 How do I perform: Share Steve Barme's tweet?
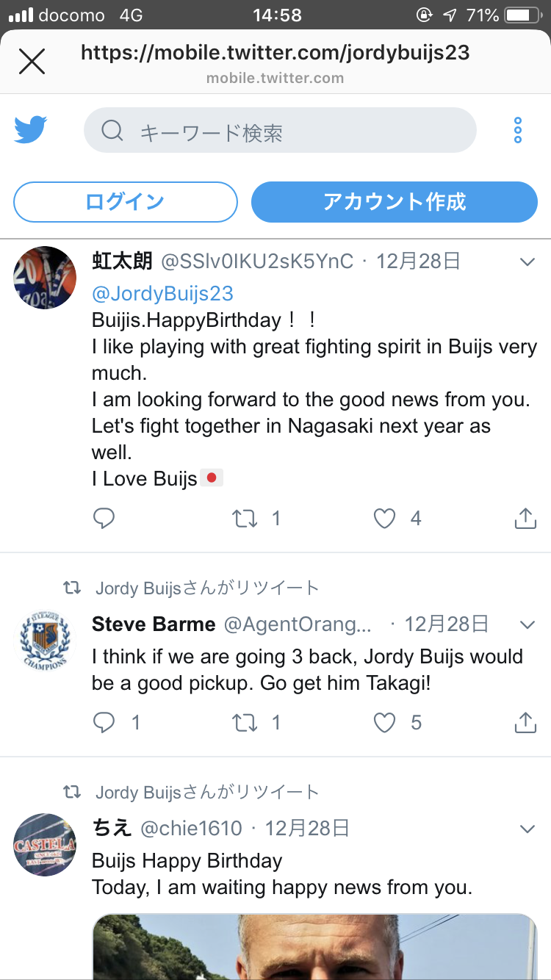point(525,723)
